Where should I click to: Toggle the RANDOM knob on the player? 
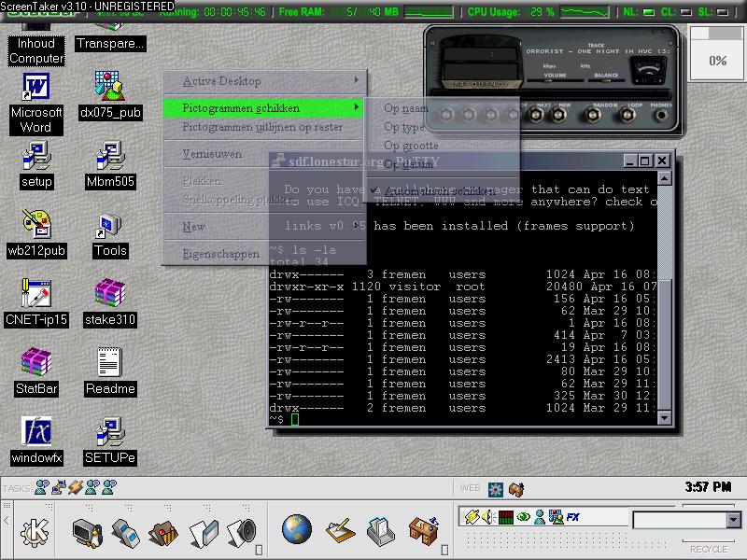click(593, 115)
